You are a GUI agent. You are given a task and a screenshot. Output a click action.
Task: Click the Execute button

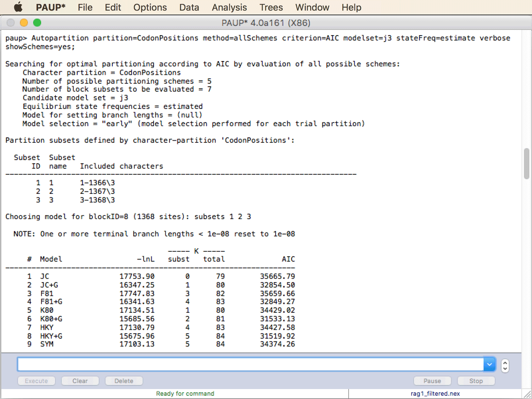point(36,381)
